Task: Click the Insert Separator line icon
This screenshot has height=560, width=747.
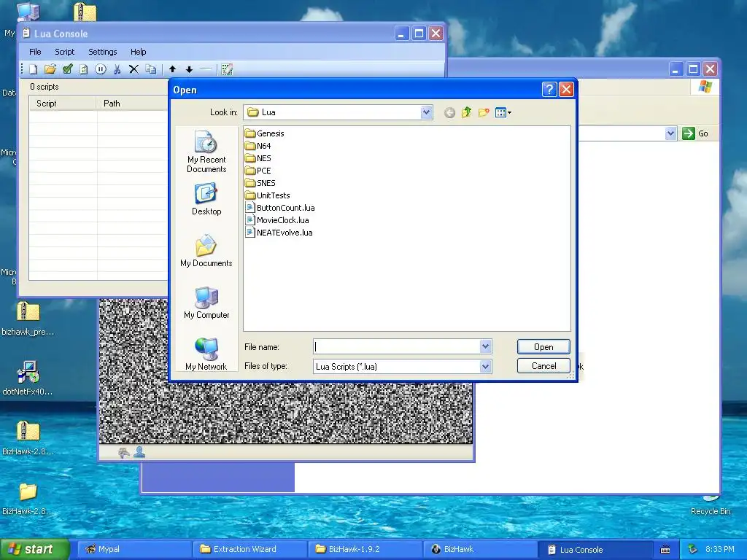Action: 205,69
